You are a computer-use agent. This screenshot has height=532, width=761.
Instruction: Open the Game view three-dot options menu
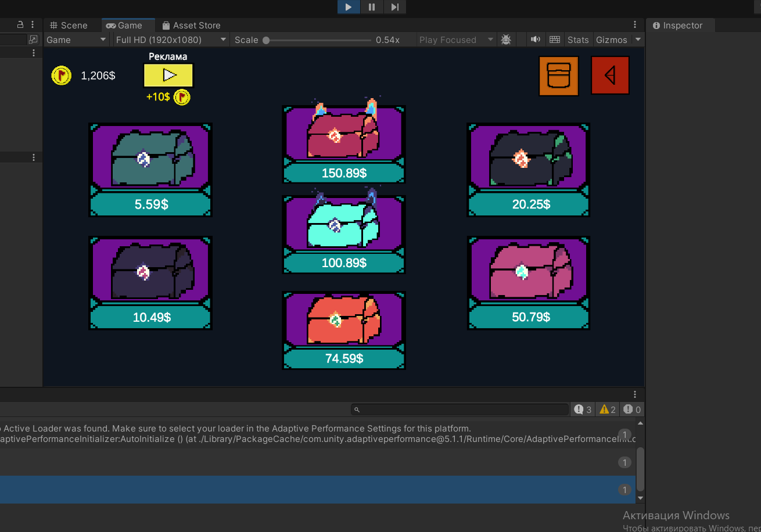(635, 25)
